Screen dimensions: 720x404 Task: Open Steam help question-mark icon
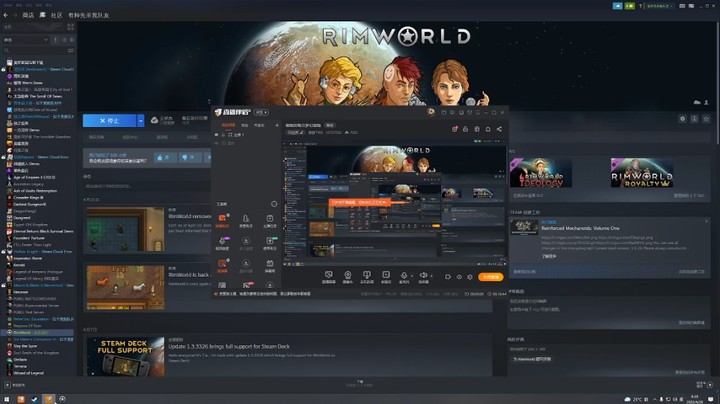point(641,6)
